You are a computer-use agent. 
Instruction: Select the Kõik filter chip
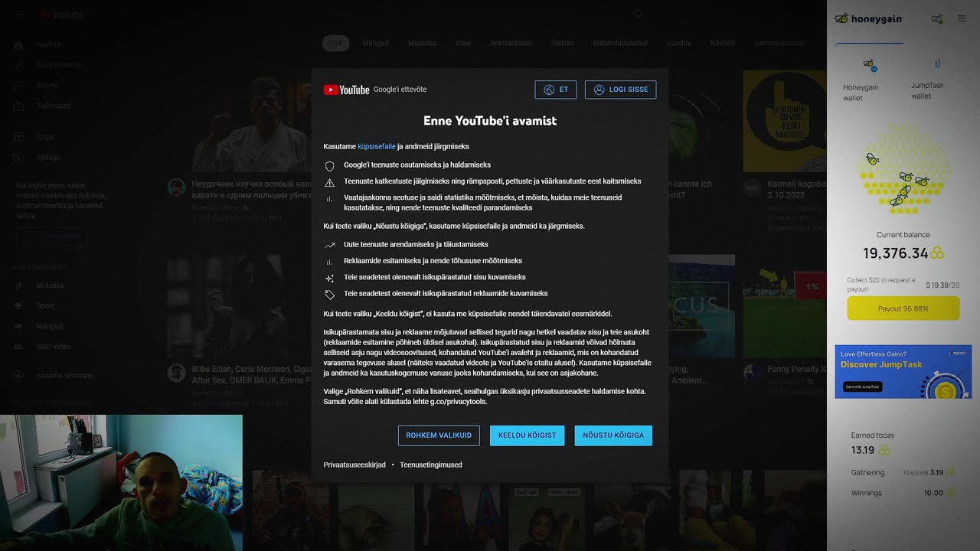point(335,43)
